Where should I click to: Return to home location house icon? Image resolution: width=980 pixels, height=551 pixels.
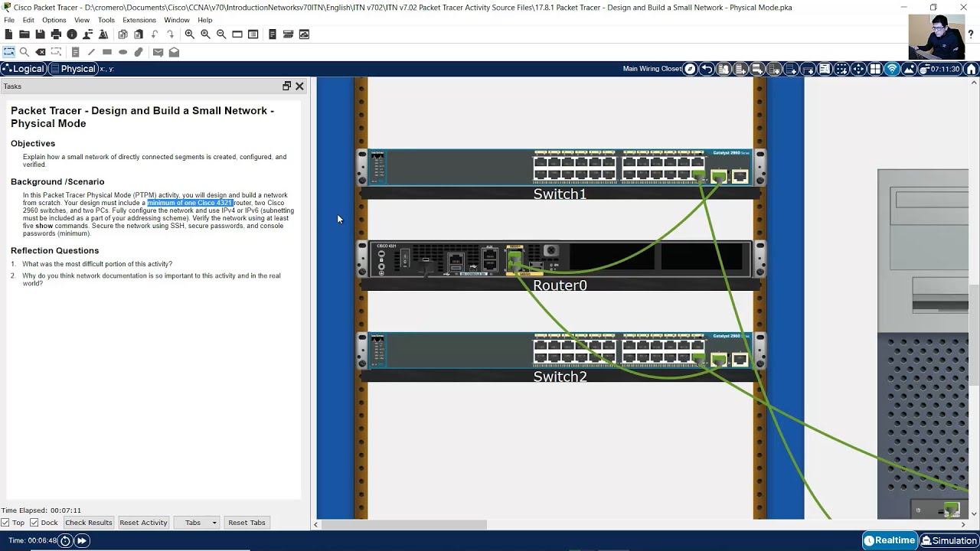[972, 69]
